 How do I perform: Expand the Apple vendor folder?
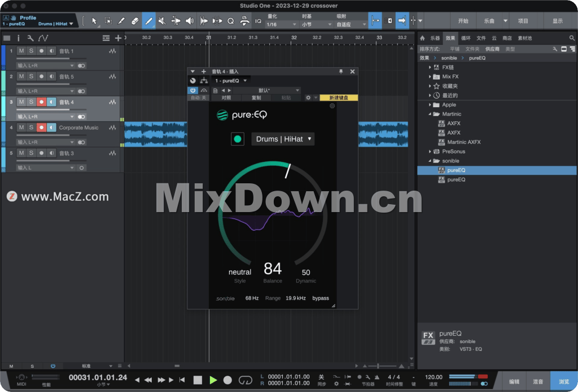430,105
